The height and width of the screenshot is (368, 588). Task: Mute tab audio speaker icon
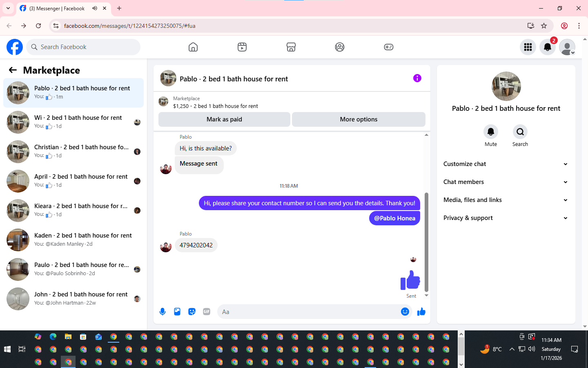94,8
